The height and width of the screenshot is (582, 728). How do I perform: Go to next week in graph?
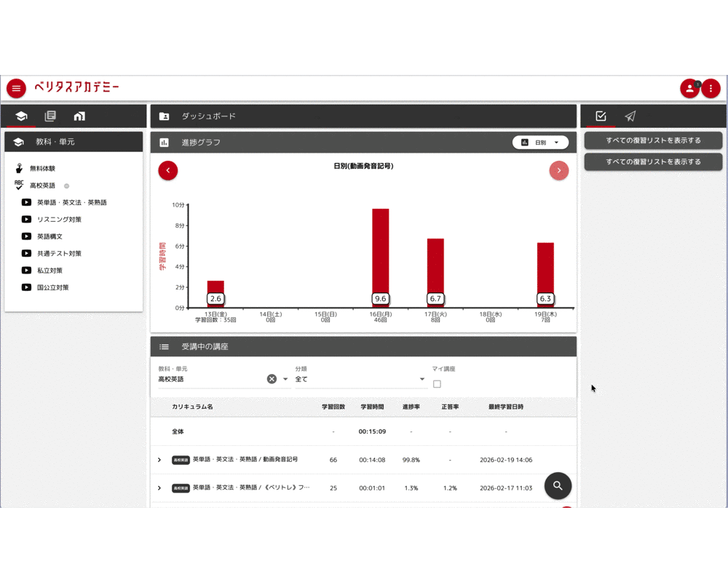[x=558, y=170]
